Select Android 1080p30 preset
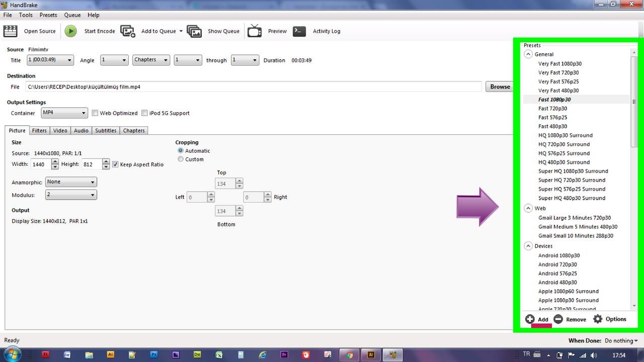This screenshot has height=362, width=644. click(x=559, y=255)
